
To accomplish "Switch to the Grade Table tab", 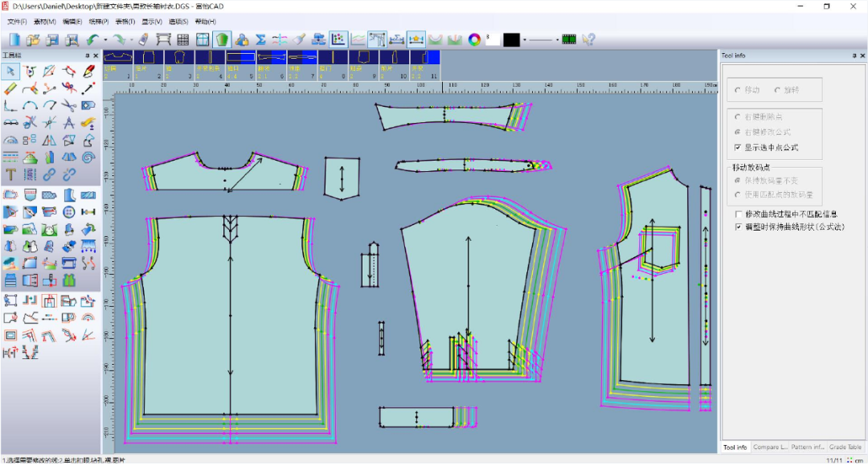I will click(845, 448).
